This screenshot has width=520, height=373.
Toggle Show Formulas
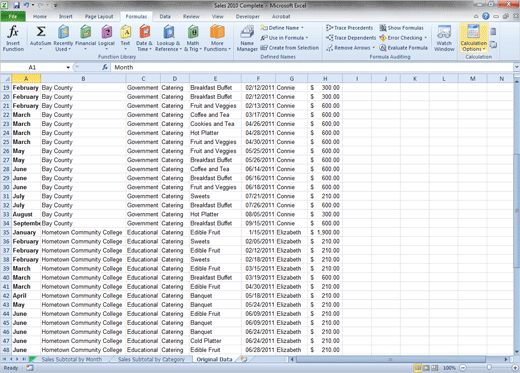tap(401, 28)
